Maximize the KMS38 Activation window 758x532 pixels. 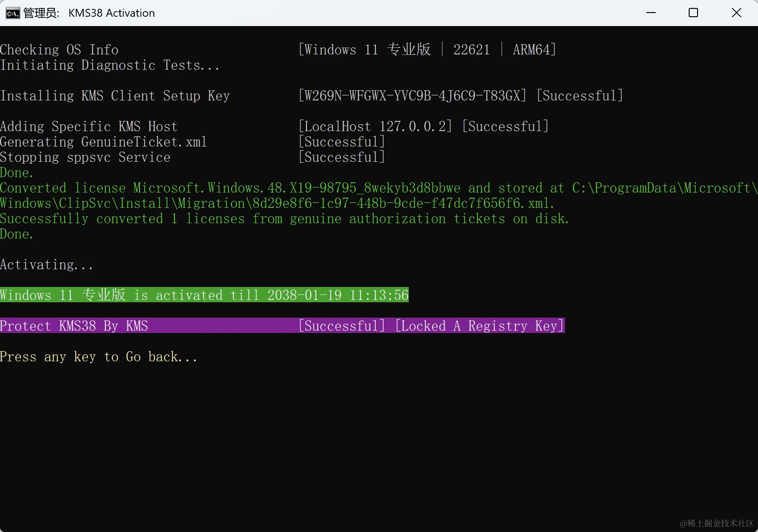click(x=693, y=13)
